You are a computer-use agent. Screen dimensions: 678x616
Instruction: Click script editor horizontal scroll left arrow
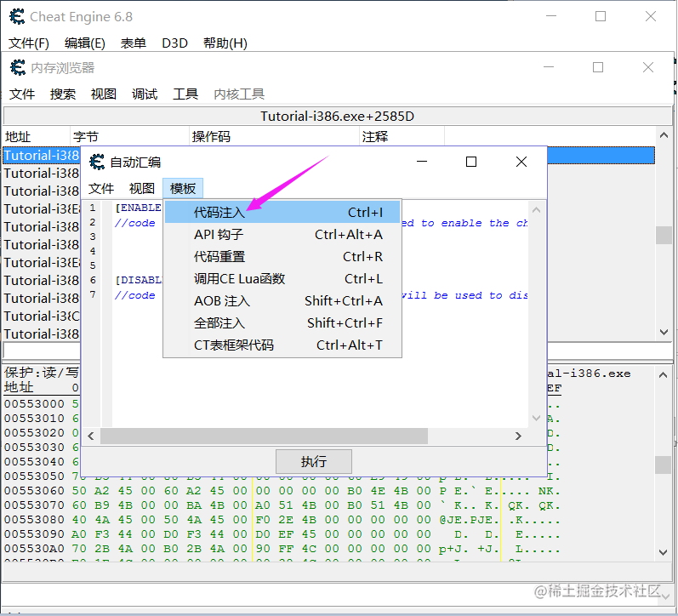[x=91, y=436]
